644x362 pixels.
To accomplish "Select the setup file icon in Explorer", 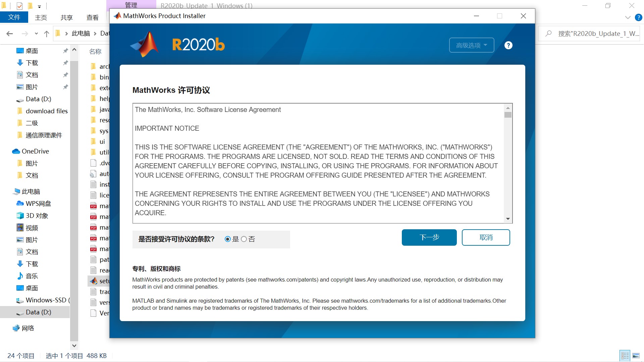I will pyautogui.click(x=94, y=281).
